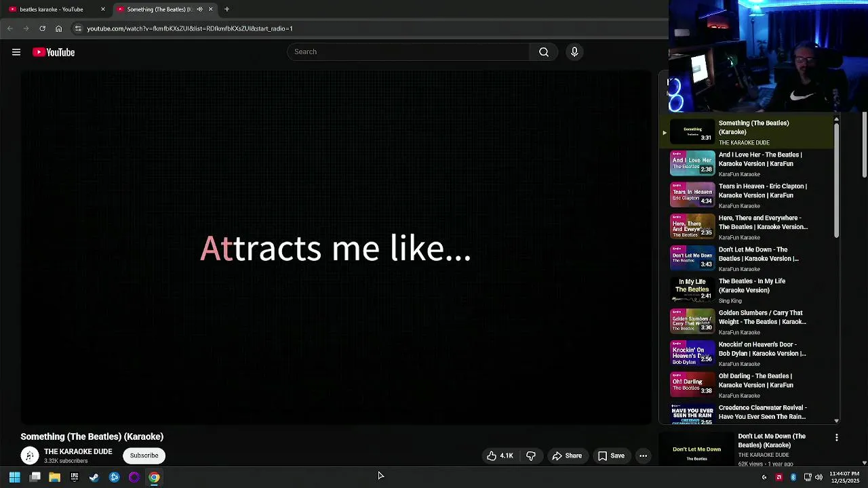Open Bluetooth tray icon

pos(793,478)
